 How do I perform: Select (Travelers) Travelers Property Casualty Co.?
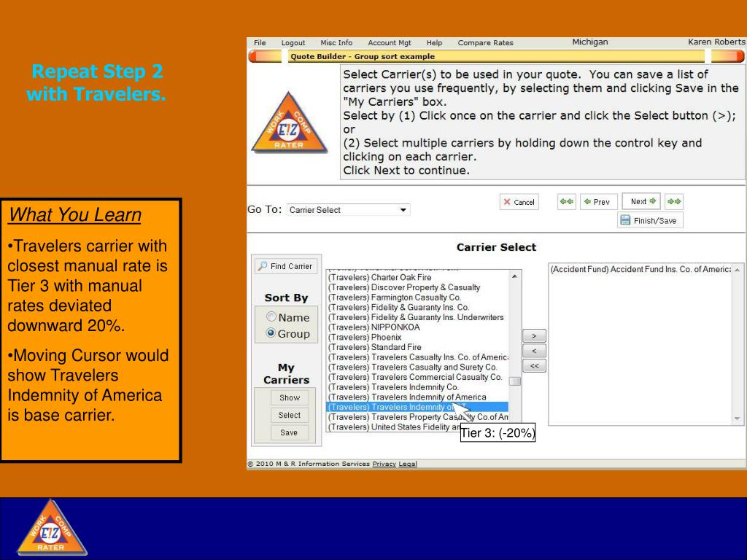tap(417, 417)
